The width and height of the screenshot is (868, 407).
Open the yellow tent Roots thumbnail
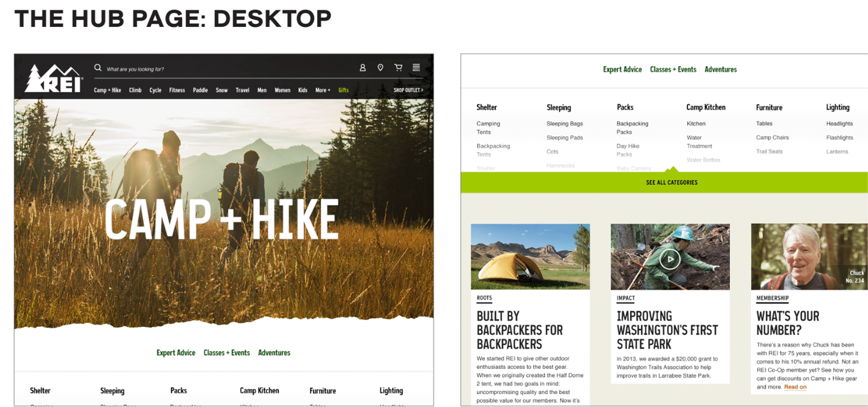530,257
